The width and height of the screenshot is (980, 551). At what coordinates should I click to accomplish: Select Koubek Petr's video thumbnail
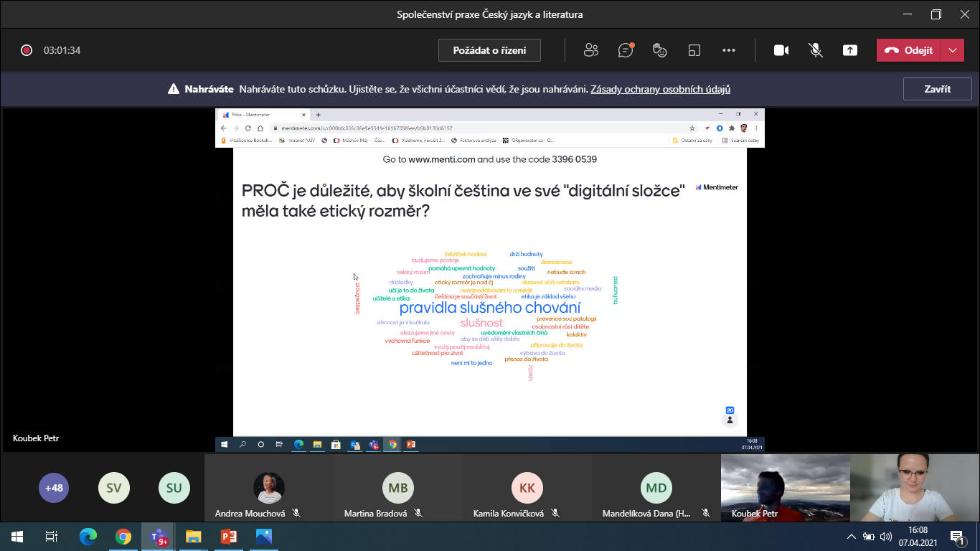click(x=785, y=488)
